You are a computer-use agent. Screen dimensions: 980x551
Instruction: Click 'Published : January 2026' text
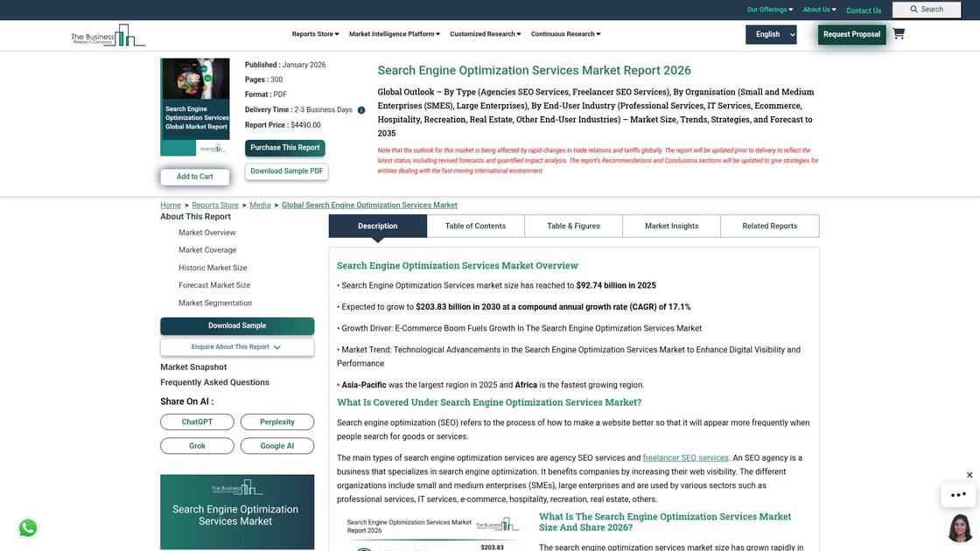[x=285, y=65]
